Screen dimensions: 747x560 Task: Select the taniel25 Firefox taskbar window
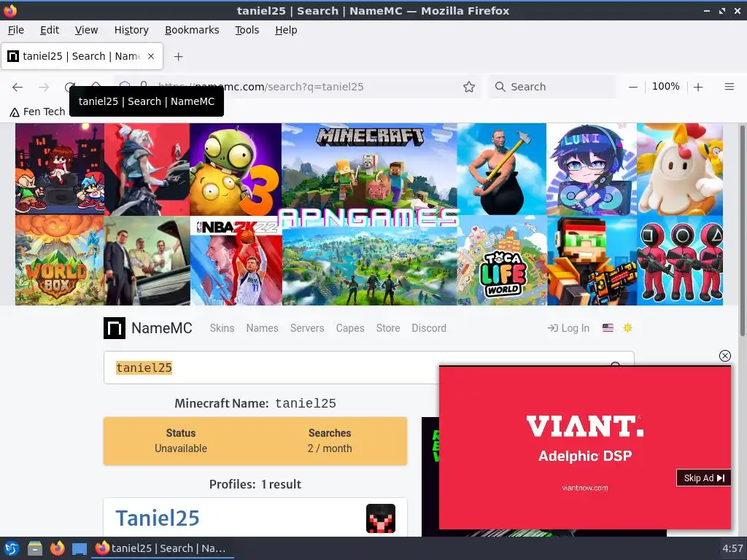(x=163, y=548)
